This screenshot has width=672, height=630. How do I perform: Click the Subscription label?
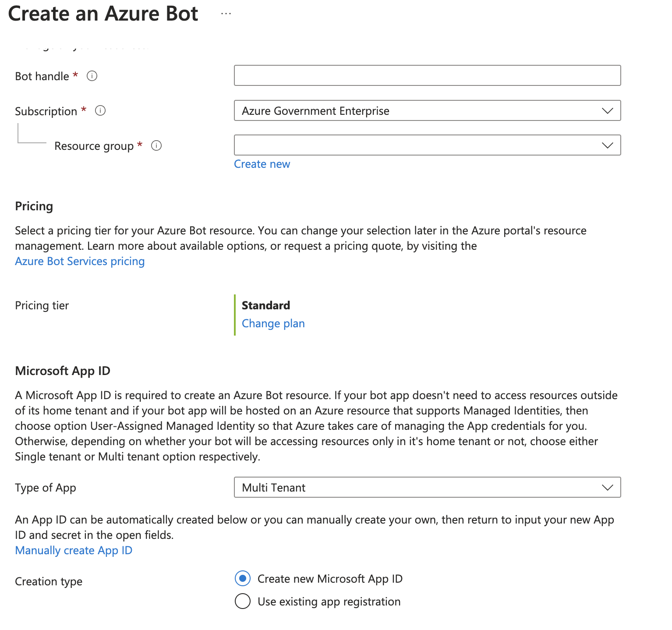46,111
